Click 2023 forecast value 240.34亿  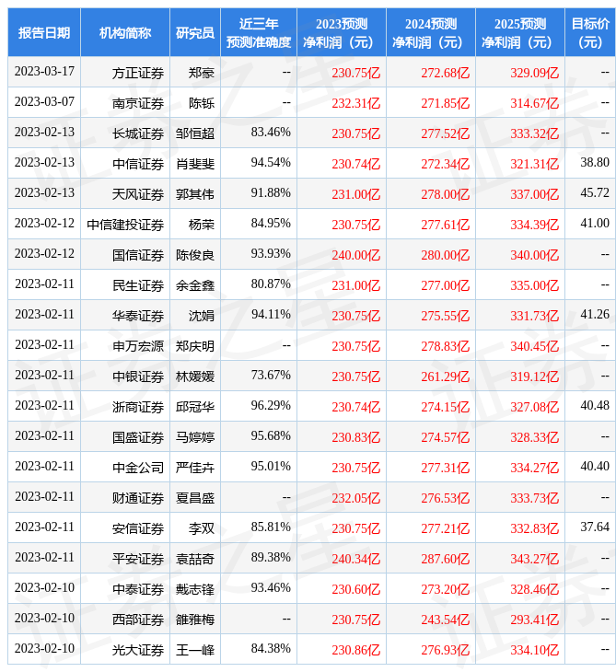pyautogui.click(x=355, y=559)
